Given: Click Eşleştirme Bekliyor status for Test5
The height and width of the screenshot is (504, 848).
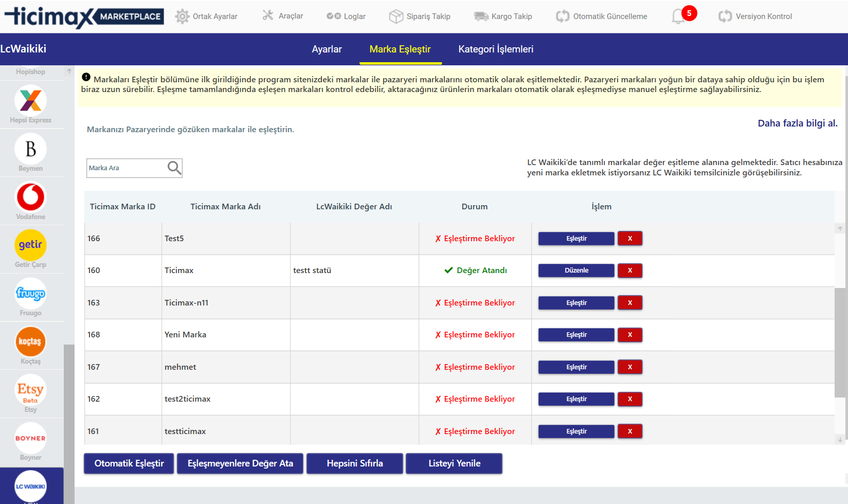Looking at the screenshot, I should tap(475, 239).
